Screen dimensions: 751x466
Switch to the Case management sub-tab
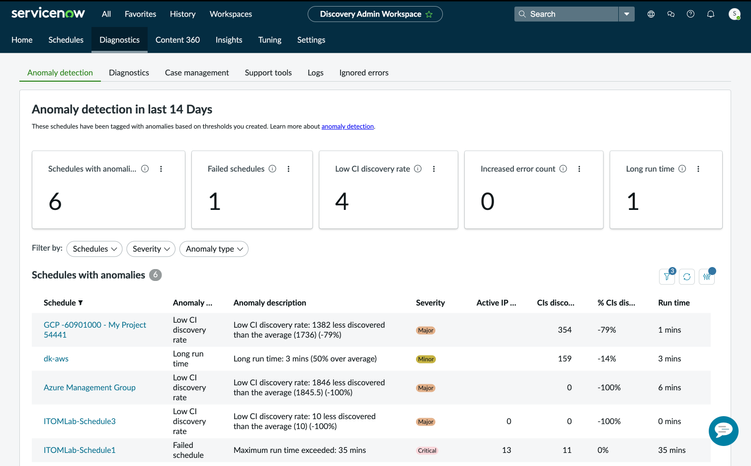pos(197,73)
